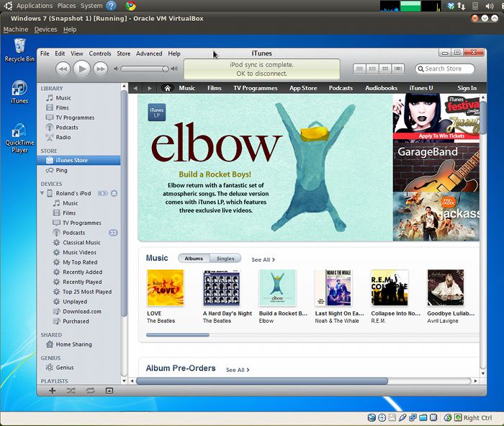
Task: Open the VirtualBox Machine menu
Action: (16, 30)
